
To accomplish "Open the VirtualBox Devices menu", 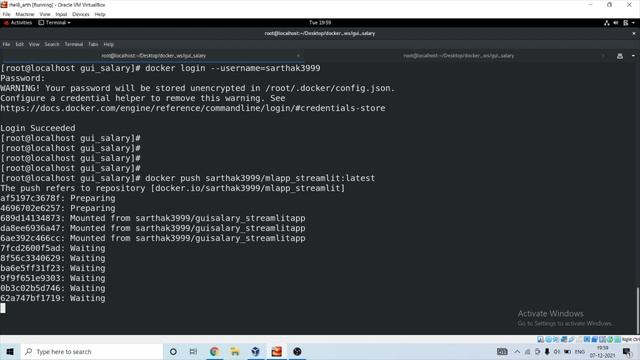I will 81,14.
